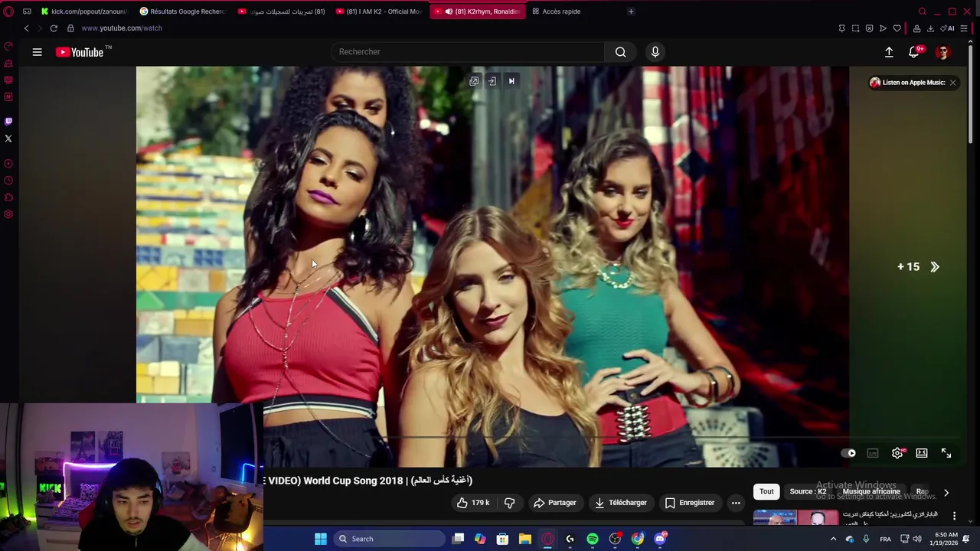
Task: Take a snapshot with Opera capture icon
Action: [x=855, y=28]
